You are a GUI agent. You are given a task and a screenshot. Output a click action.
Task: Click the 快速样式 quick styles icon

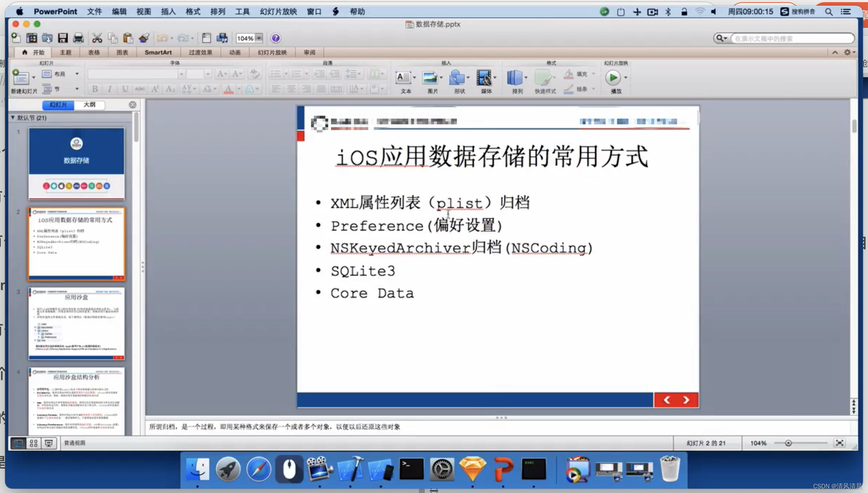point(543,78)
